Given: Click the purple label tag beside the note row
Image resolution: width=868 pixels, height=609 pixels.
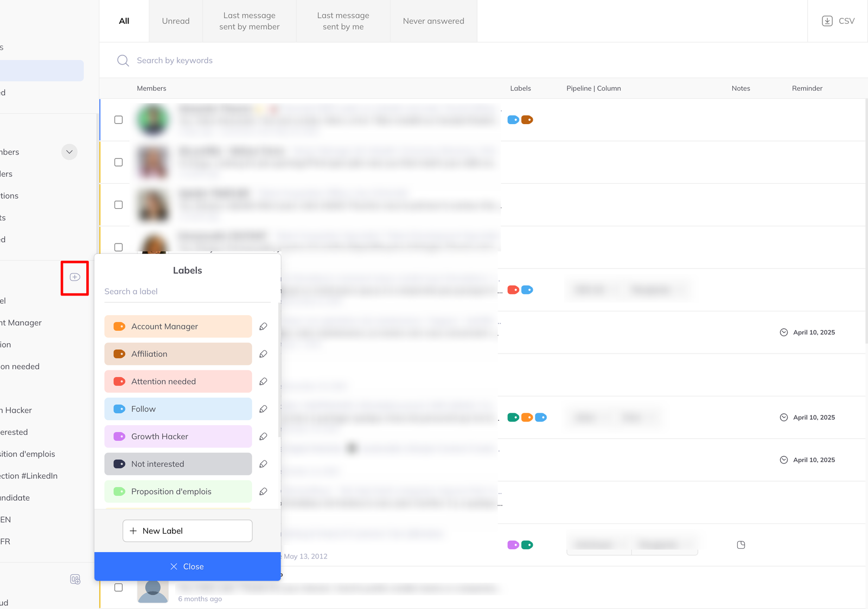Looking at the screenshot, I should [513, 545].
